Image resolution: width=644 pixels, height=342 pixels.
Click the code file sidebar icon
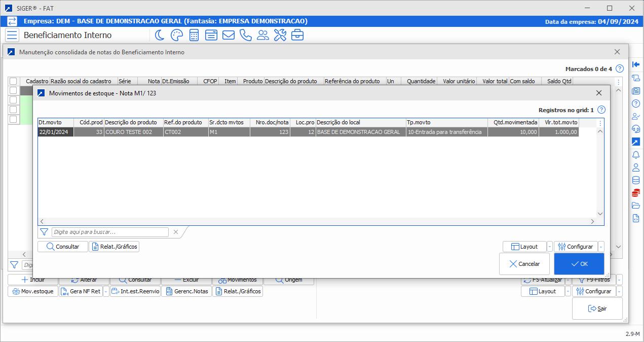pyautogui.click(x=636, y=219)
